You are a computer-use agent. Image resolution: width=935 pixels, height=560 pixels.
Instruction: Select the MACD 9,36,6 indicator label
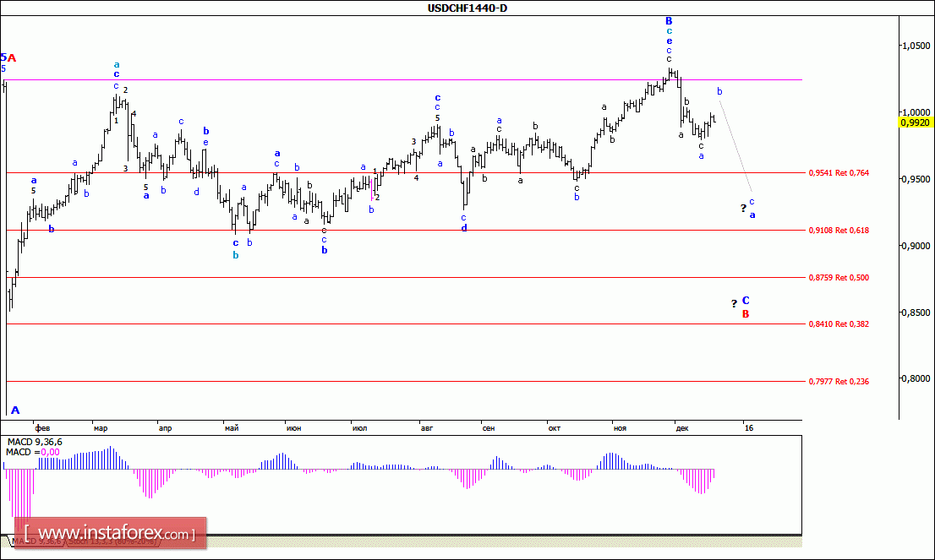35,442
